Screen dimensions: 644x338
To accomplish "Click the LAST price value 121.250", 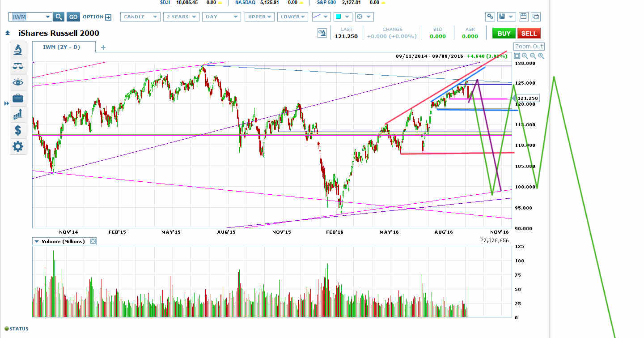I will click(347, 36).
